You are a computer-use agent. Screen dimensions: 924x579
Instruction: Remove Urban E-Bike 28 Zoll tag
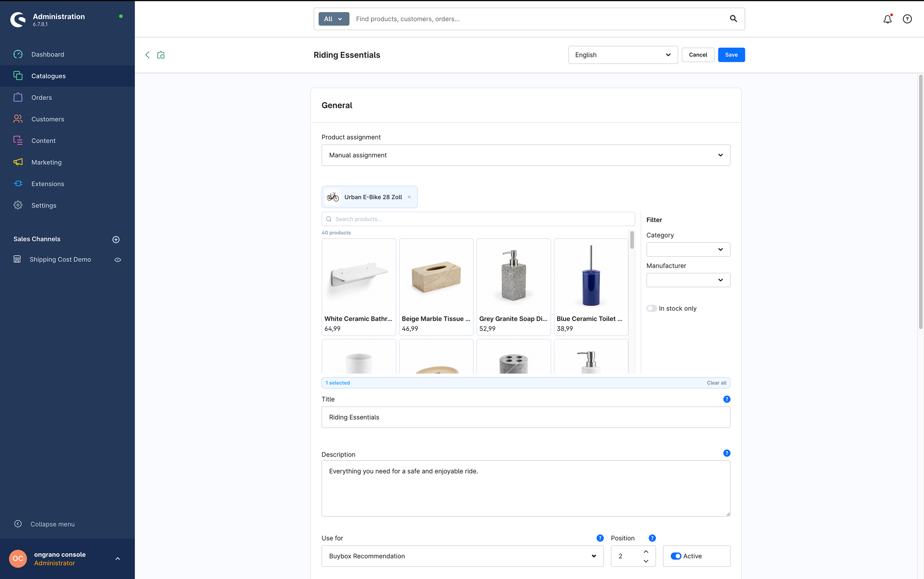[x=409, y=197]
